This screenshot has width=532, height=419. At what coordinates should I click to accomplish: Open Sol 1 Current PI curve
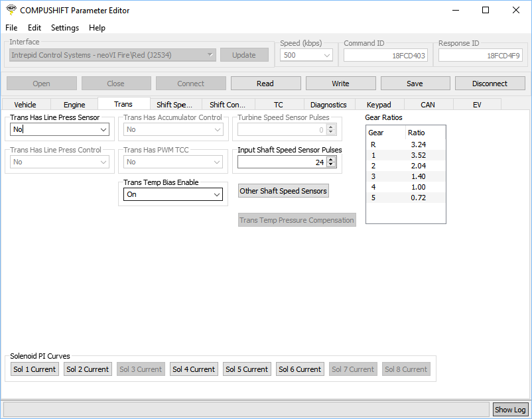pos(34,369)
